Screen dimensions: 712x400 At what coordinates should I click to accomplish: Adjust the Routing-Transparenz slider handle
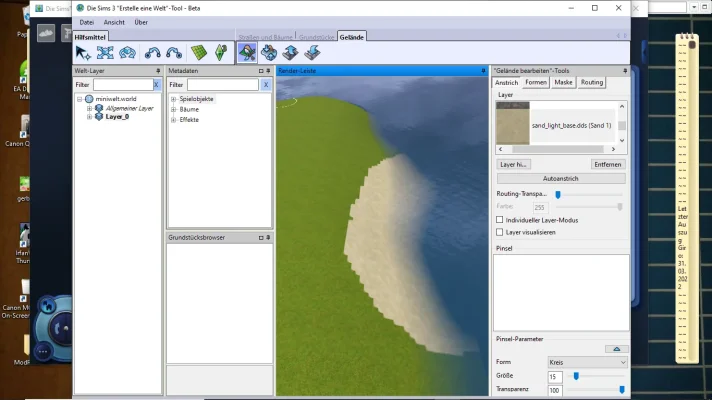coord(558,194)
